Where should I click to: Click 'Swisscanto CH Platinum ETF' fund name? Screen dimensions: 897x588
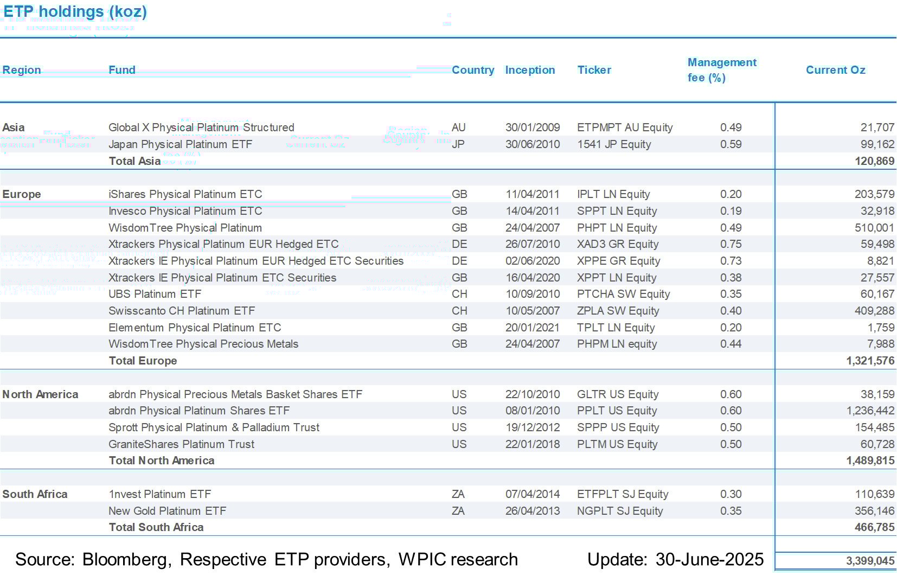coord(182,311)
